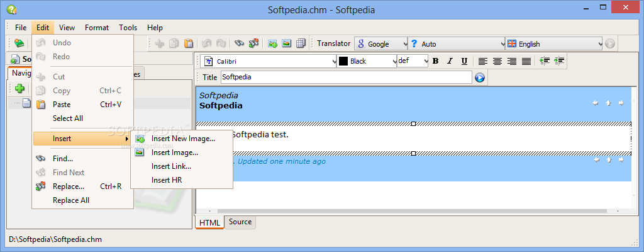Choose Paste from the Edit menu
This screenshot has width=644, height=252.
(82, 105)
